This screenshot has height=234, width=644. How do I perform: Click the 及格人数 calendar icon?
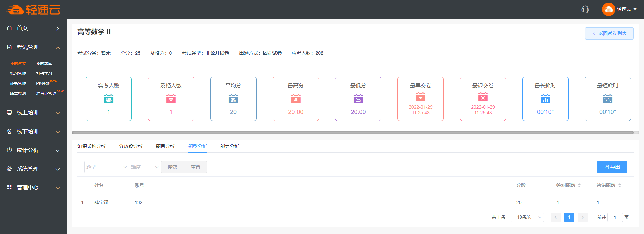coord(171,99)
